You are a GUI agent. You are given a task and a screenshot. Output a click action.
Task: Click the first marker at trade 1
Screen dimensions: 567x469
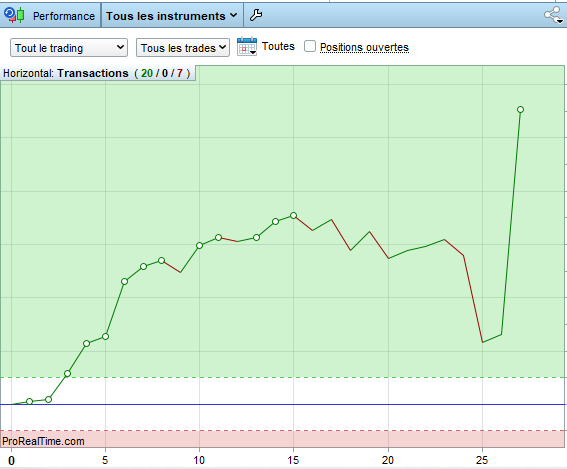pos(30,401)
